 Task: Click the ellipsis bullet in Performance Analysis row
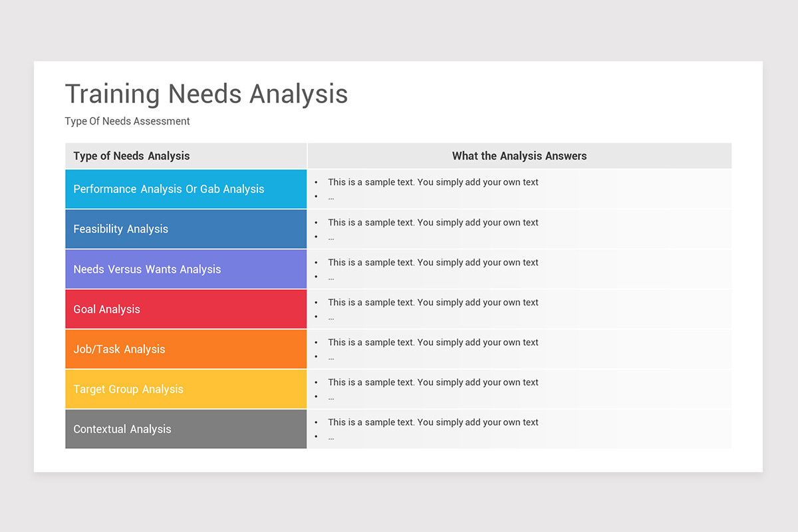pyautogui.click(x=331, y=198)
